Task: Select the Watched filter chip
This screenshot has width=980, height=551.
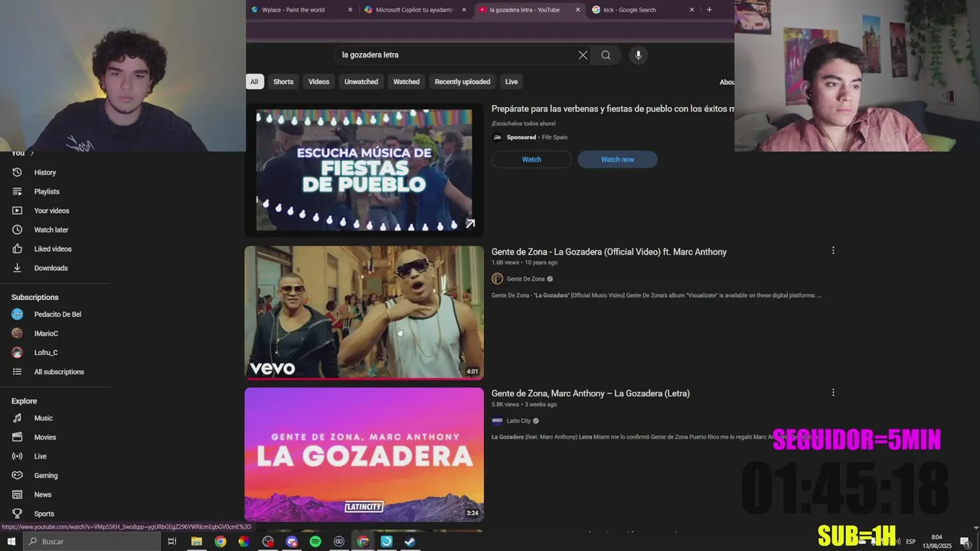Action: coord(406,82)
